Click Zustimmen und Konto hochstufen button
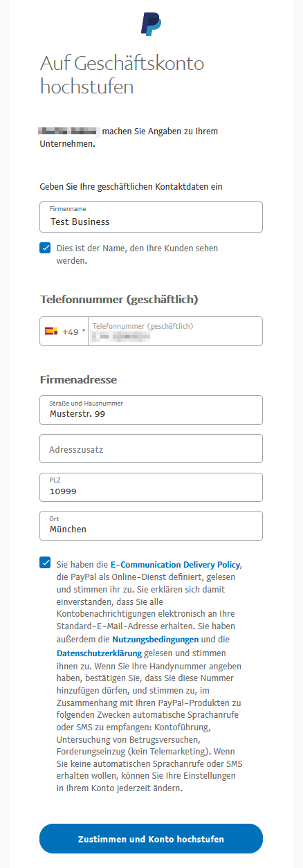303x868 pixels. 151,839
